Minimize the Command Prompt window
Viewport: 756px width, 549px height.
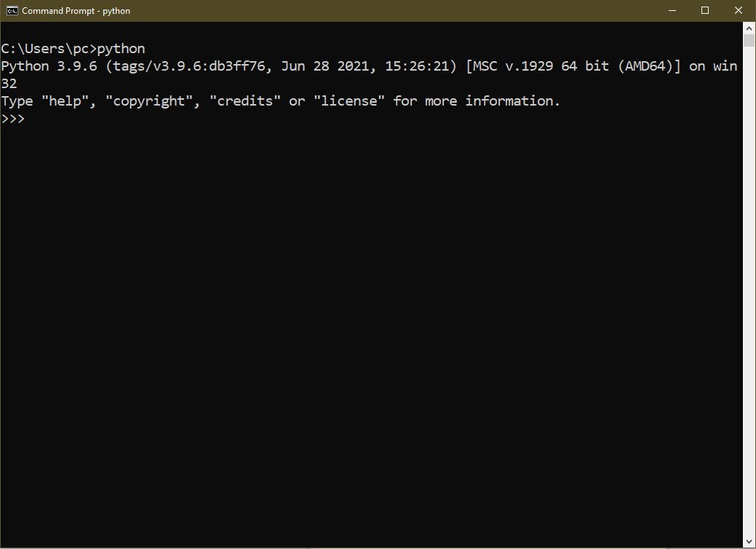672,11
